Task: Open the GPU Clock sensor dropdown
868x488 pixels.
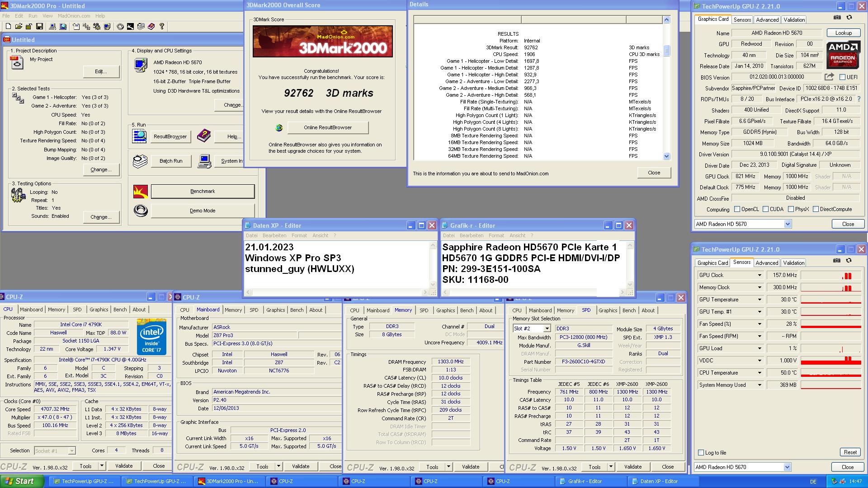Action: coord(759,275)
